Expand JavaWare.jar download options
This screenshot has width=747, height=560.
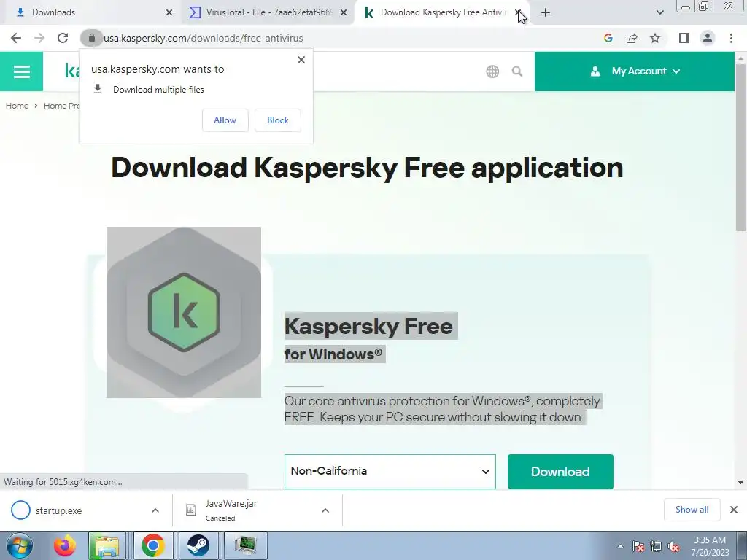tap(325, 510)
